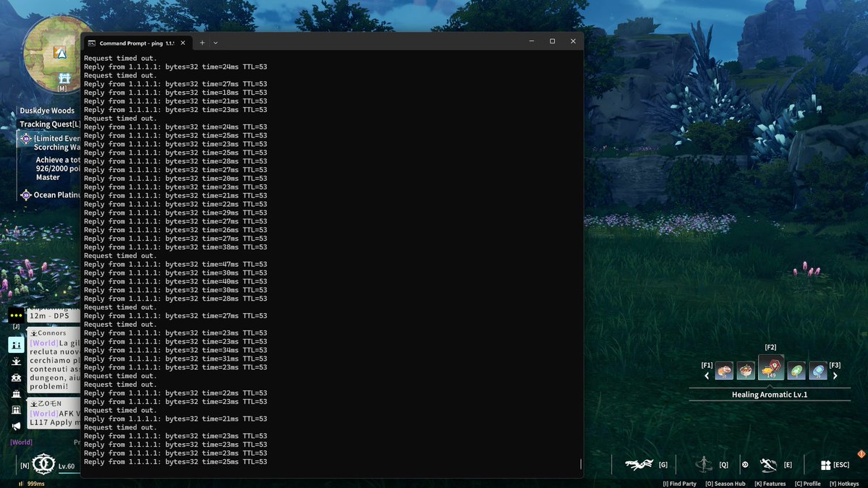
Task: Open the Tracking Quest[L] header
Action: pos(50,124)
